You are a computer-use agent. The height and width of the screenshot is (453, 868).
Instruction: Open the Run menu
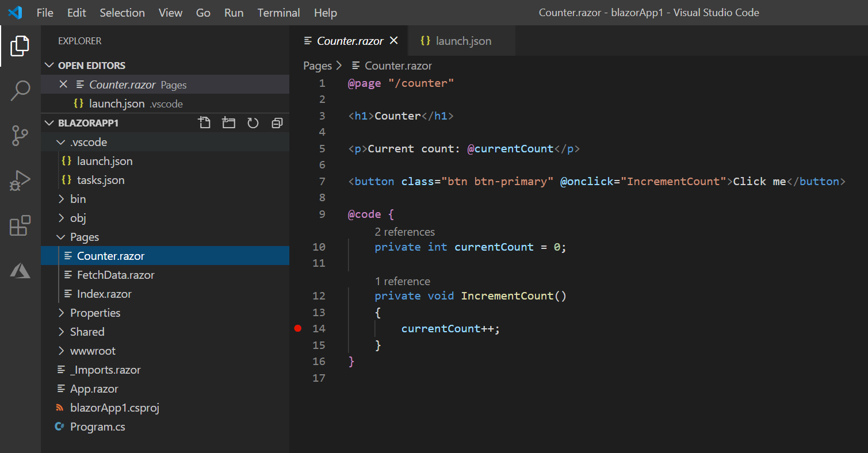coord(234,13)
